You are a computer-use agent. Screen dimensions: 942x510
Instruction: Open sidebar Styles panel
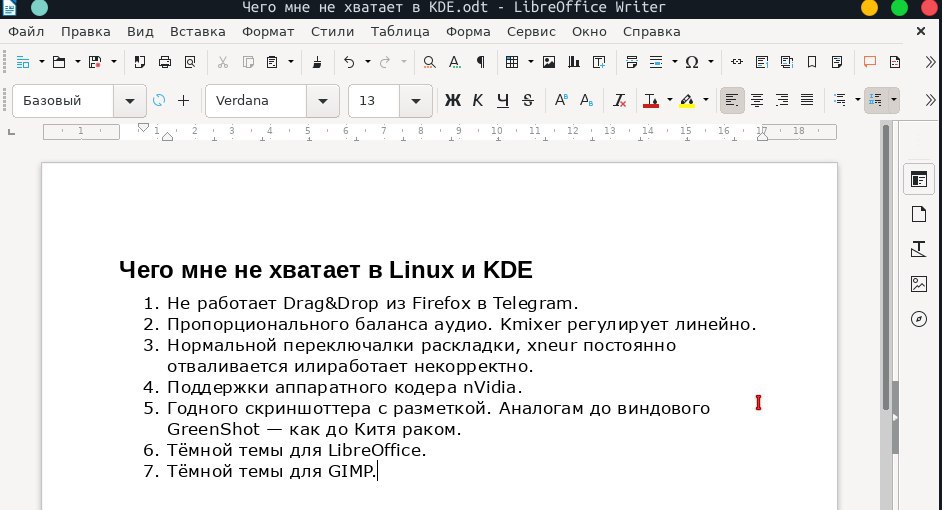pos(919,249)
